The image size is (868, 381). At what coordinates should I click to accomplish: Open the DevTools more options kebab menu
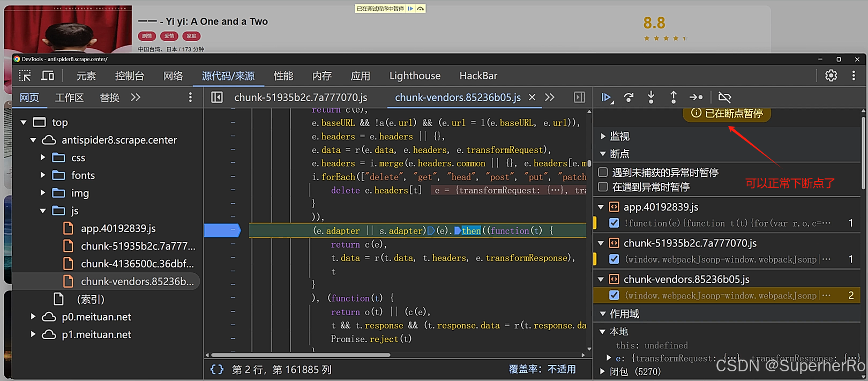pos(854,76)
